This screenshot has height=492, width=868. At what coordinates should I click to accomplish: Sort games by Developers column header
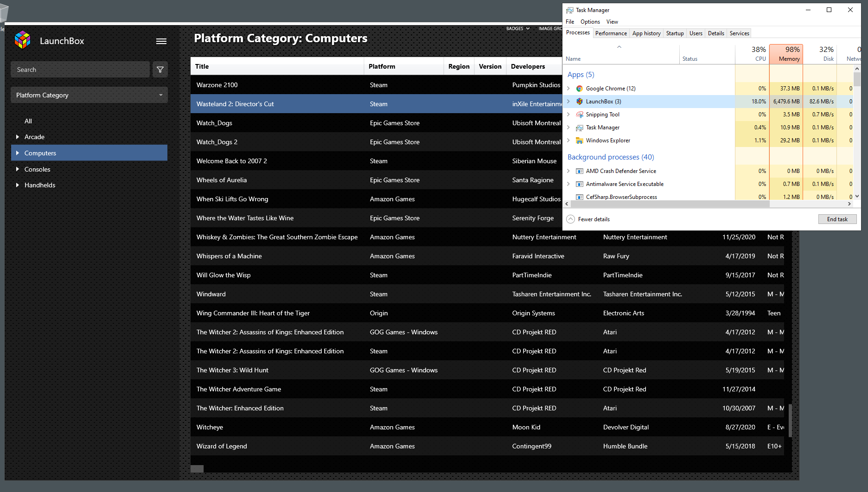(534, 66)
